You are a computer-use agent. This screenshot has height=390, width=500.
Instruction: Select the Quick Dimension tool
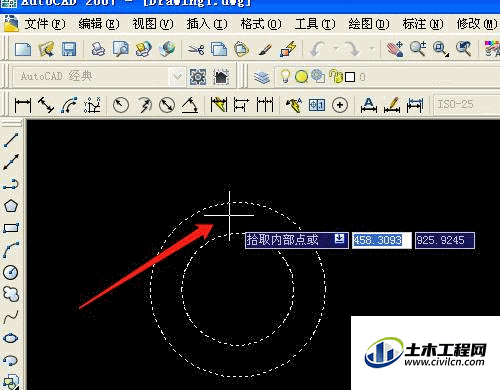(x=219, y=105)
